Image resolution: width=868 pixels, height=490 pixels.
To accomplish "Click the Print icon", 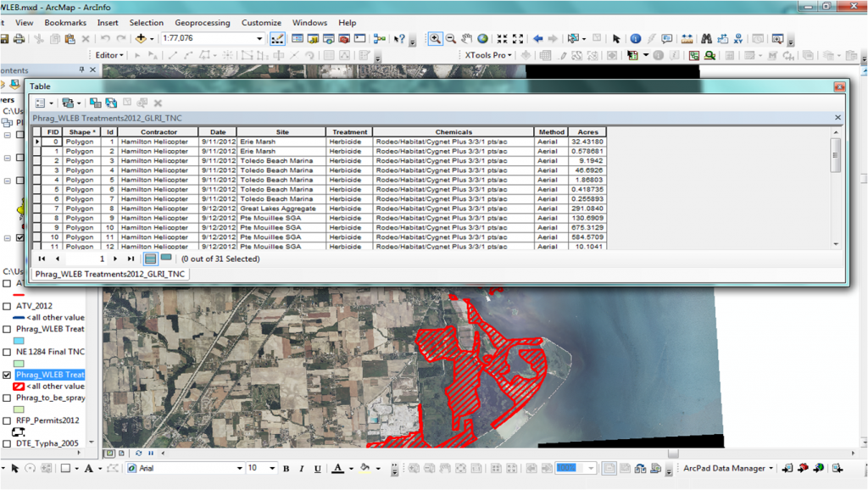I will [x=19, y=38].
